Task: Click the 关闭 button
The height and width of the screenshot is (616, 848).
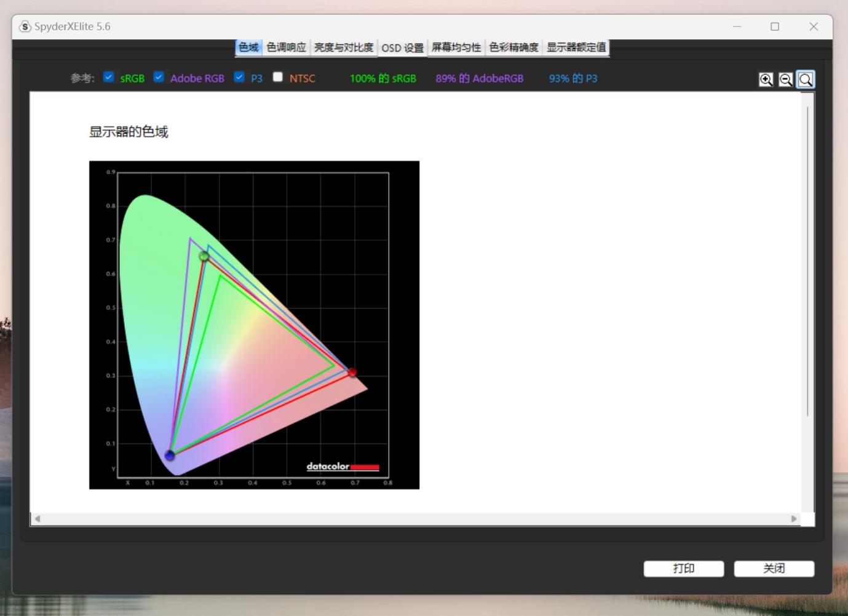Action: (x=774, y=569)
